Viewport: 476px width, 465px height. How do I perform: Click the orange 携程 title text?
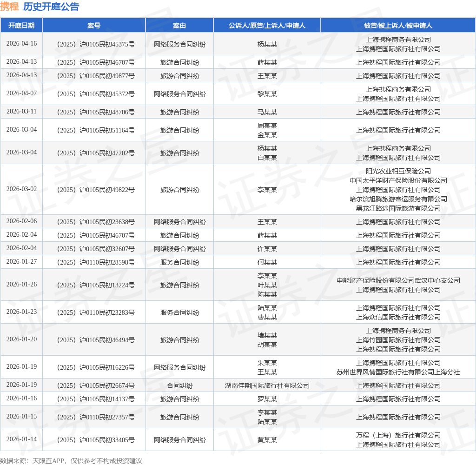10,7
